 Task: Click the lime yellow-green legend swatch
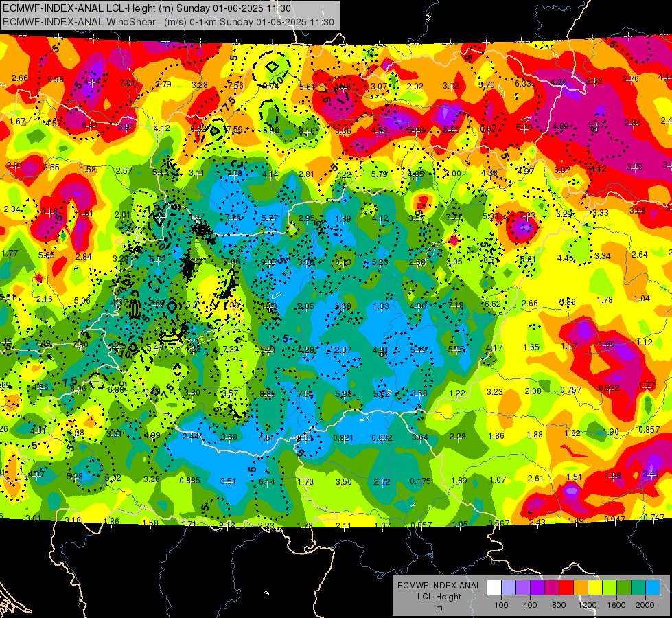click(610, 588)
